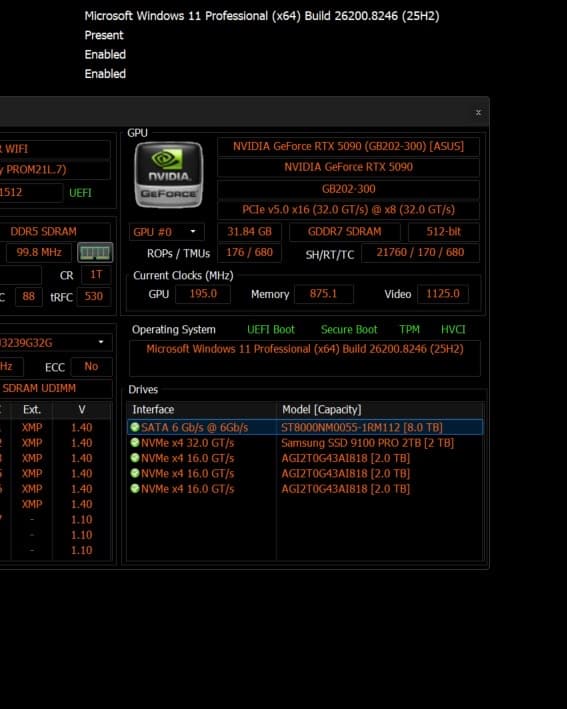
Task: Click the 512-bit bus width value
Action: pos(444,232)
